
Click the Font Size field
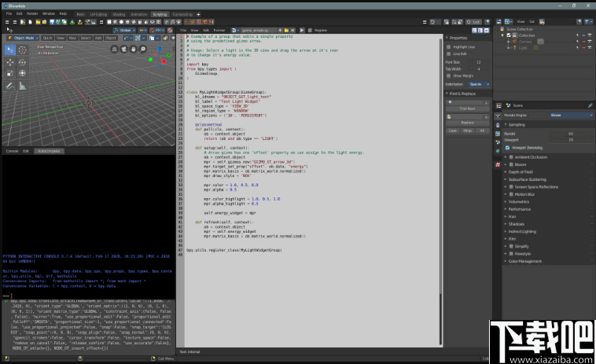coord(477,61)
